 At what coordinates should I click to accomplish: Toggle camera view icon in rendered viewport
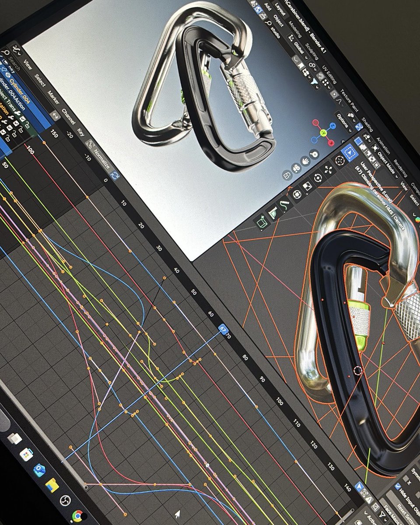[x=296, y=168]
